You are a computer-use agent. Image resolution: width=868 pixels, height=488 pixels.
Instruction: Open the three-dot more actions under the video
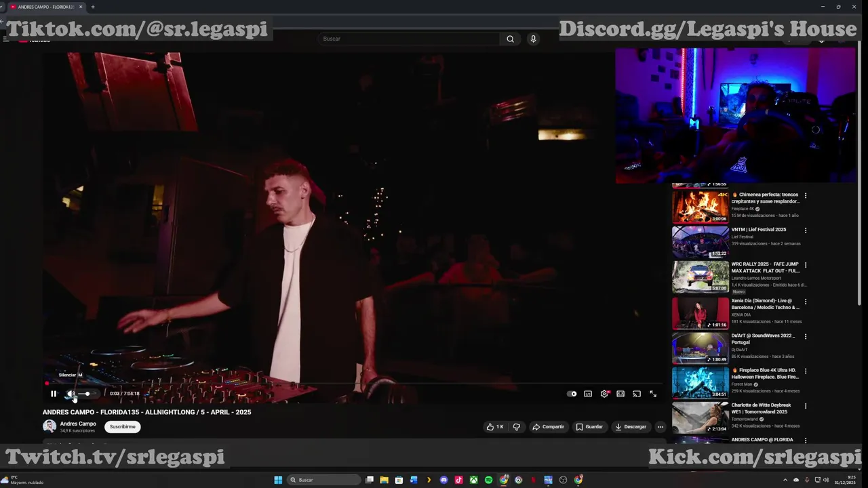click(660, 427)
